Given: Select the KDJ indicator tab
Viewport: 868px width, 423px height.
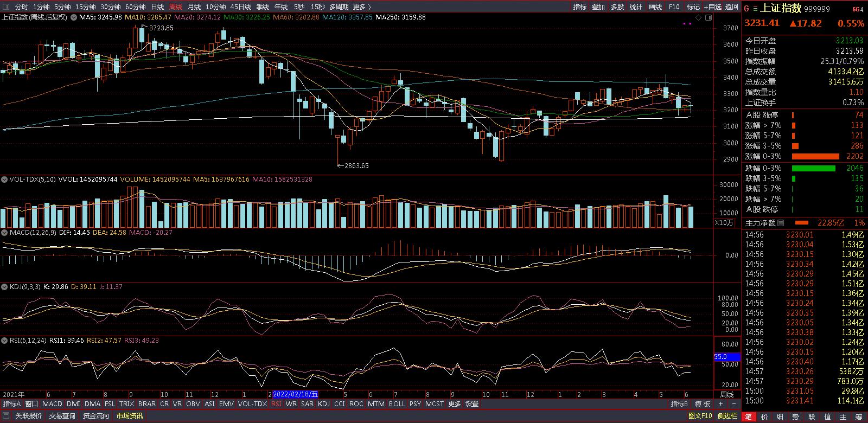Looking at the screenshot, I should [324, 404].
